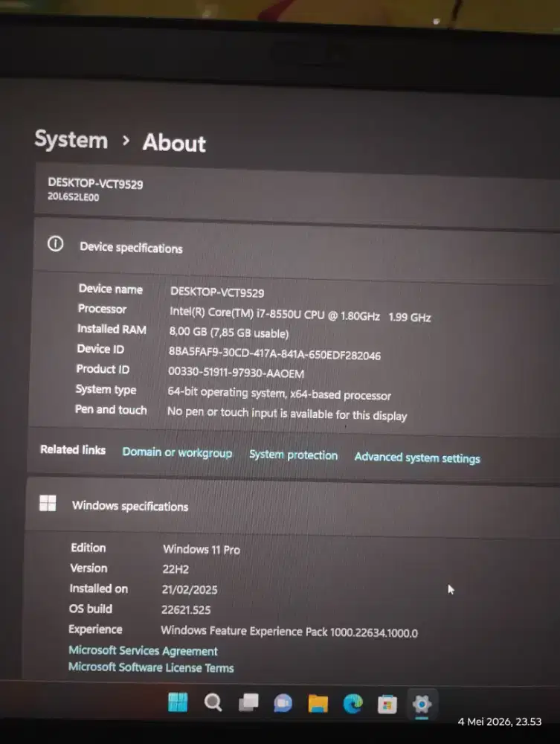Click the About page heading
The image size is (560, 744).
pos(175,142)
